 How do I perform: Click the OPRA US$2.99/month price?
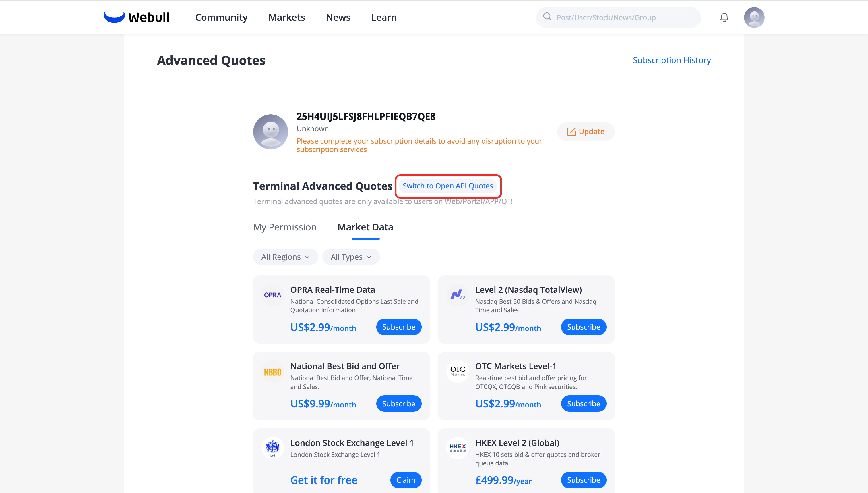point(323,327)
